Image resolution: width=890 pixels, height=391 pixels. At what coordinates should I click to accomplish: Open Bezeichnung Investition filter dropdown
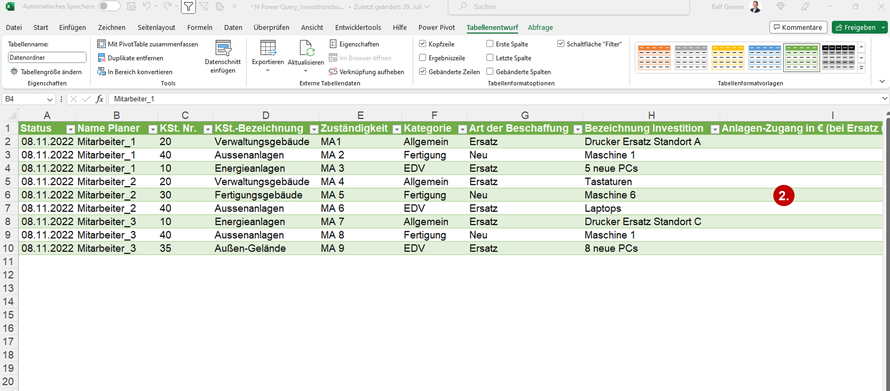pos(714,129)
